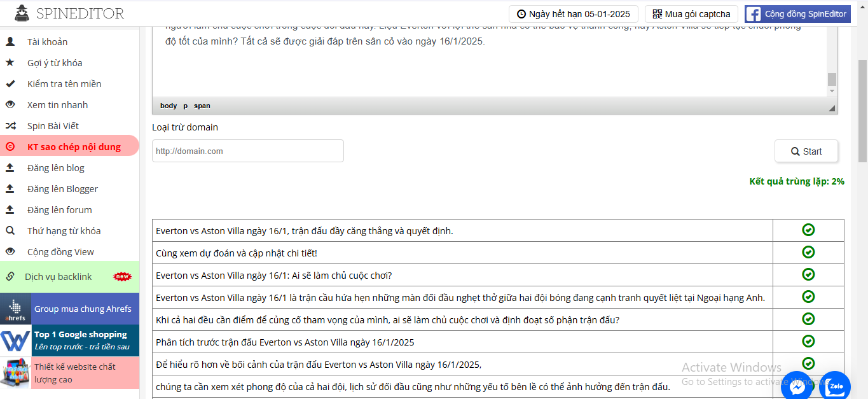Click the user icon beside Tài khoản
The width and height of the screenshot is (868, 399).
[10, 42]
